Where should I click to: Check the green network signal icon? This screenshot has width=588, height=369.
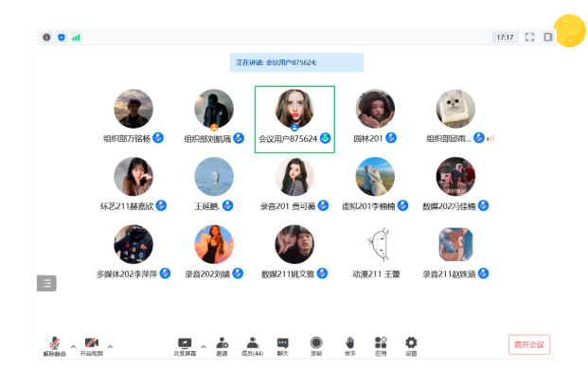pyautogui.click(x=76, y=37)
